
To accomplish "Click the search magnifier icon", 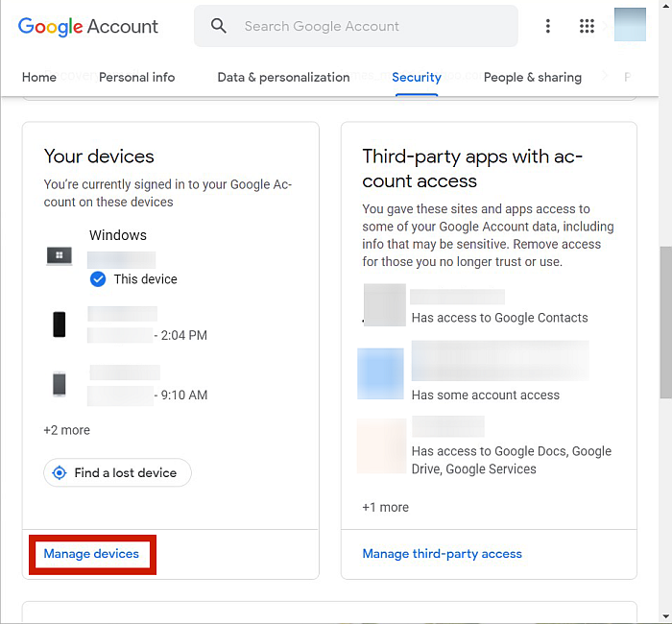I will (219, 26).
